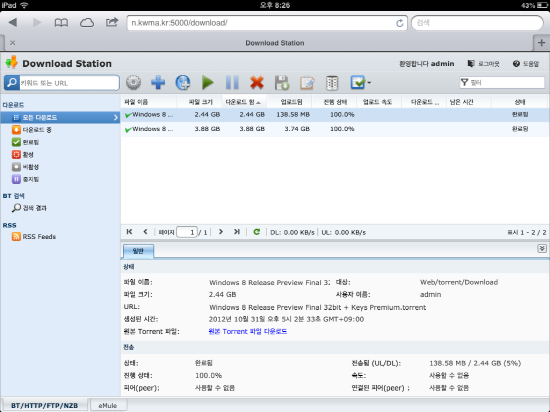Viewport: 550px width, 412px height.
Task: Select the Windows 8 row sized 3.88 GB
Action: (335, 129)
